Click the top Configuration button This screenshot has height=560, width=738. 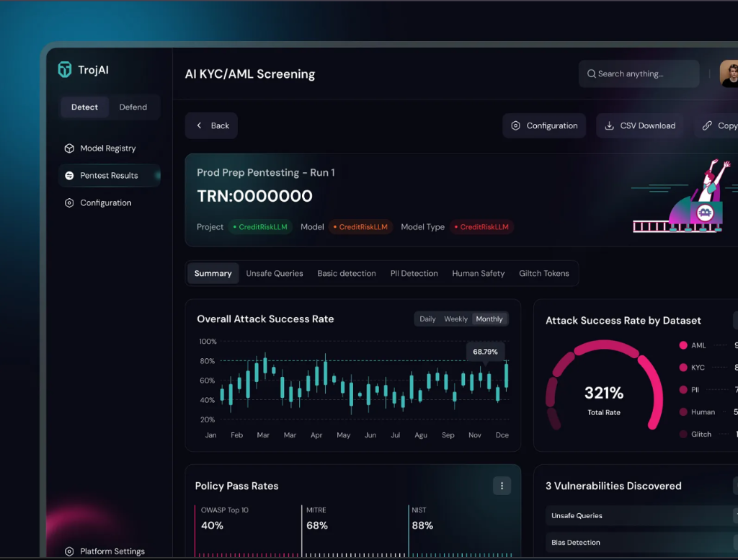point(544,125)
